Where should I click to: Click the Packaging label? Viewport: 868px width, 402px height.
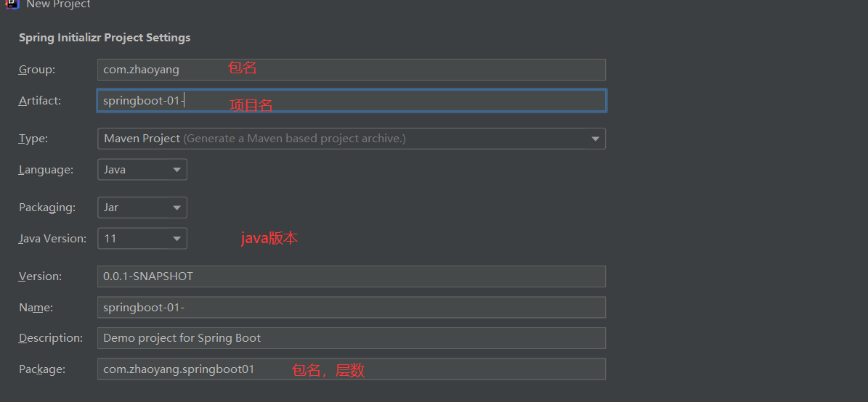(47, 208)
